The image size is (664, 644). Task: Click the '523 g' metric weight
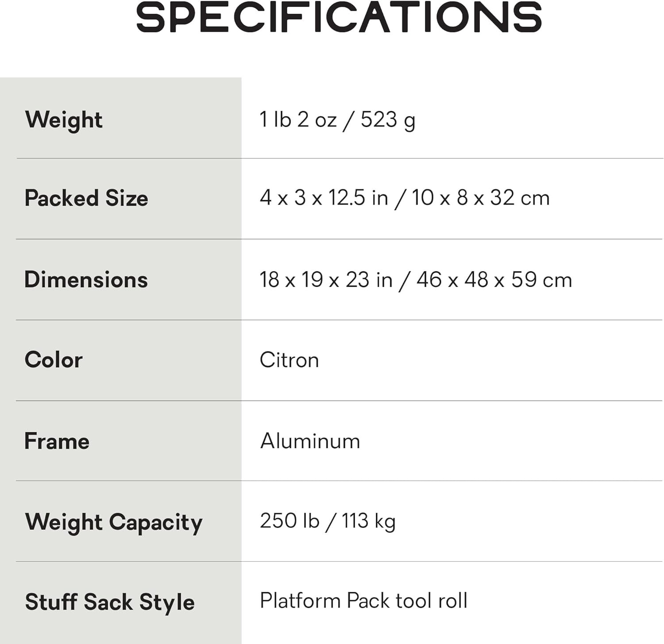pyautogui.click(x=388, y=120)
